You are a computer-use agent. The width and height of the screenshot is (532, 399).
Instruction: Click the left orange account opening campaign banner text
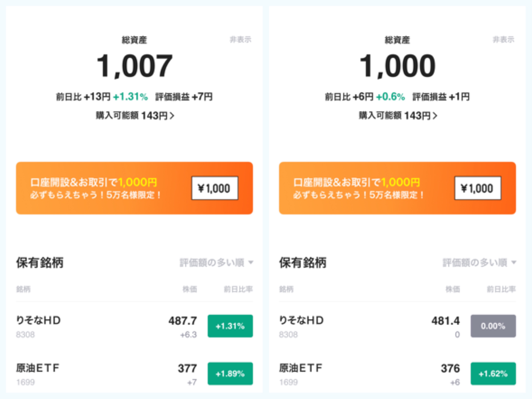95,188
